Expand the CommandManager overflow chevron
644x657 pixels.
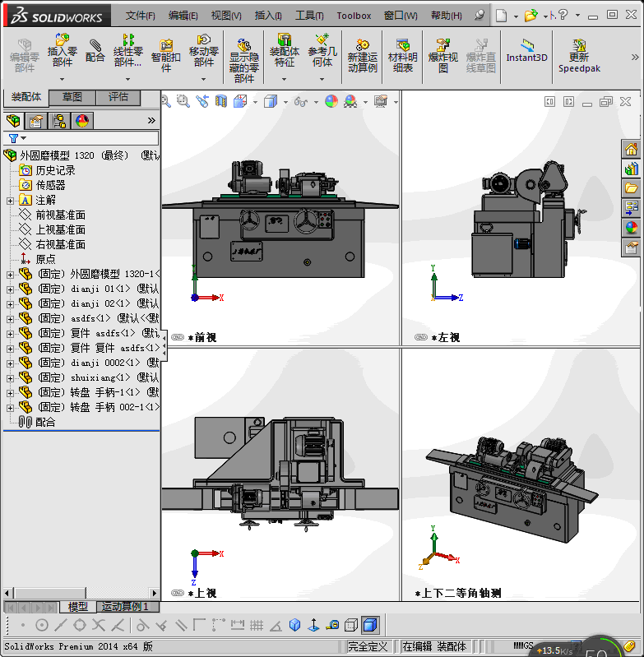[x=635, y=58]
